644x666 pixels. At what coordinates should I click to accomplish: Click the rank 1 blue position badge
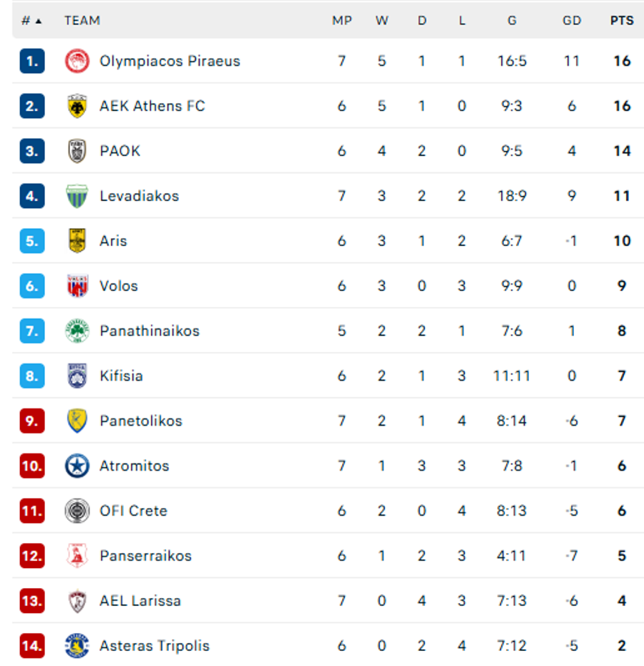click(32, 62)
